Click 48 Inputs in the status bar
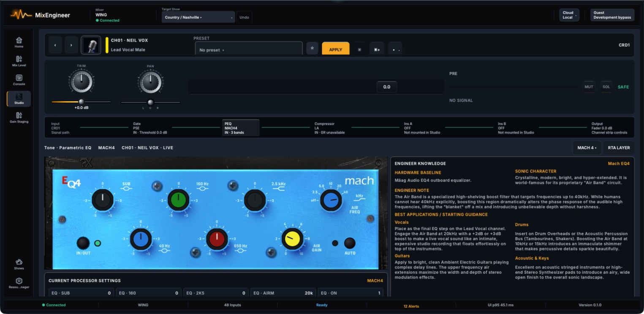Image resolution: width=644 pixels, height=314 pixels. coord(232,305)
